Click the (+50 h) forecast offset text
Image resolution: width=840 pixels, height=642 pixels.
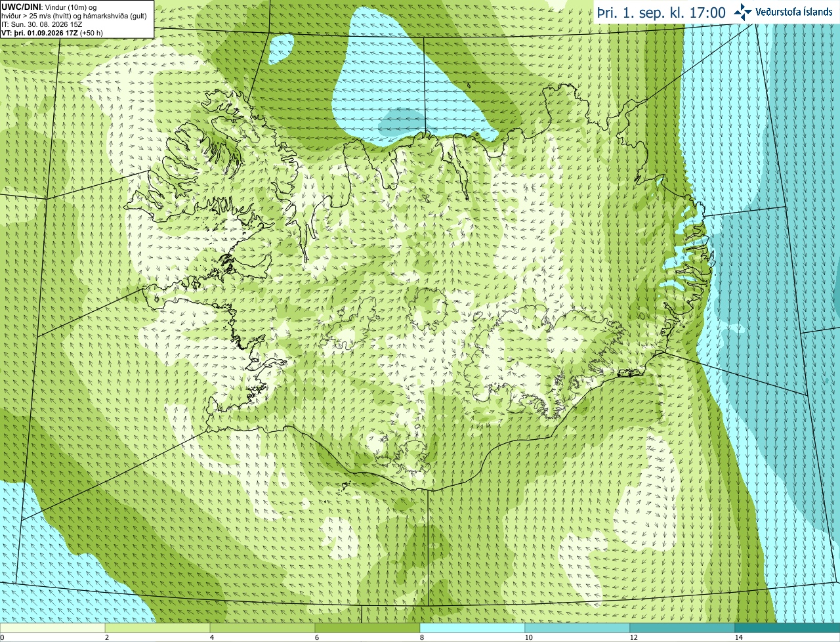[91, 33]
